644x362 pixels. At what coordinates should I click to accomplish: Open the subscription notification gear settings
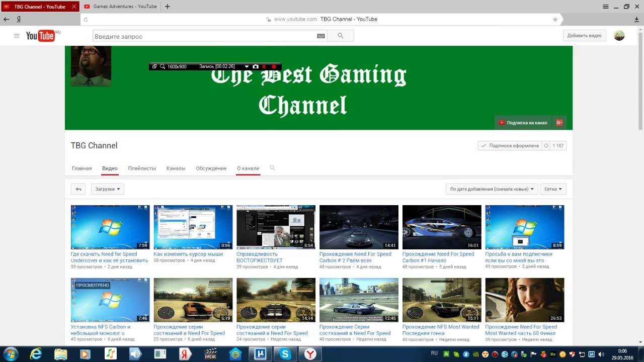[x=546, y=146]
